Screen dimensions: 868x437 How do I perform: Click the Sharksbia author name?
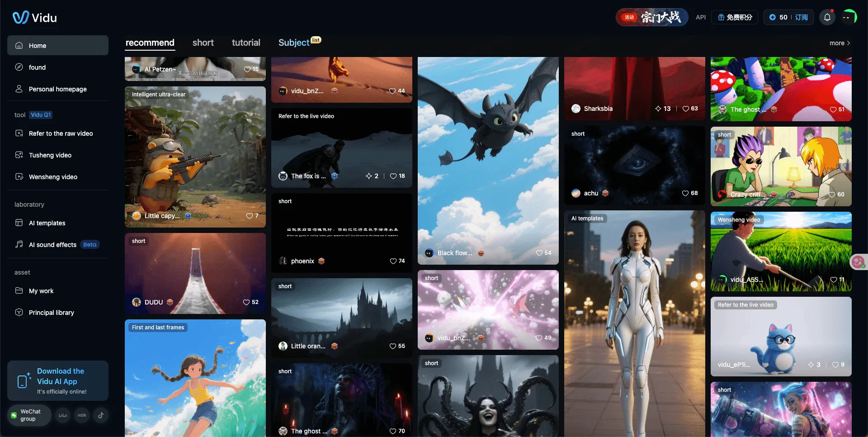tap(598, 109)
